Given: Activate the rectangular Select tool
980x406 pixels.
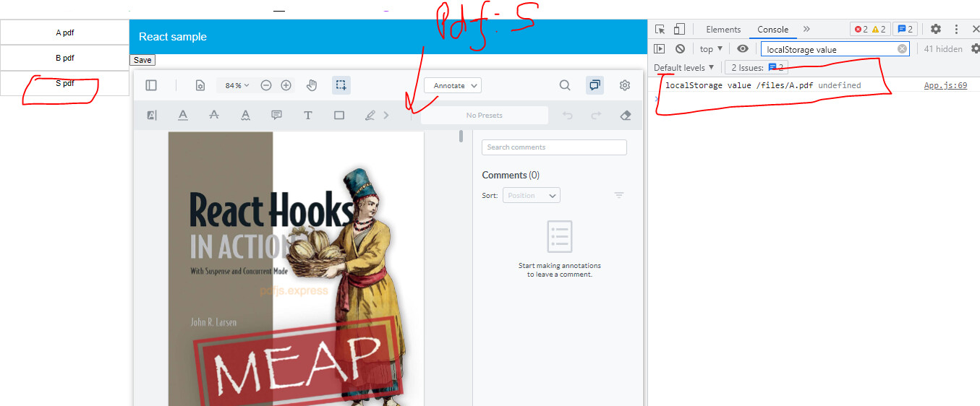Looking at the screenshot, I should click(x=341, y=85).
